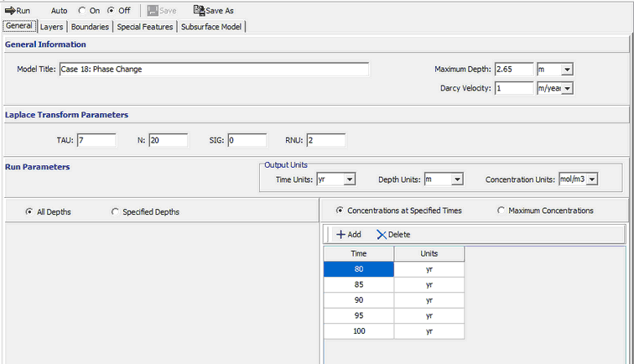634x364 pixels.
Task: Enable Concentrations at Specified Times option
Action: coord(340,211)
